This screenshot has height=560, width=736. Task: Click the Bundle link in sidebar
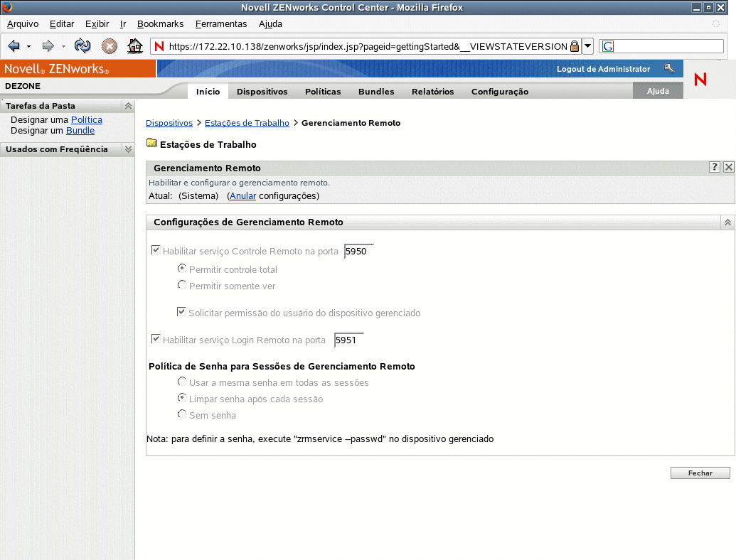80,130
